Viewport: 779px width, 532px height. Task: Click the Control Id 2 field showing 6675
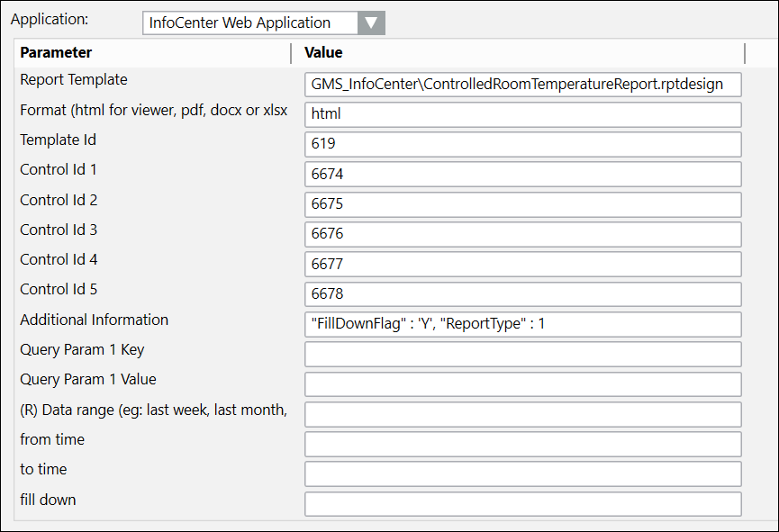coord(522,204)
